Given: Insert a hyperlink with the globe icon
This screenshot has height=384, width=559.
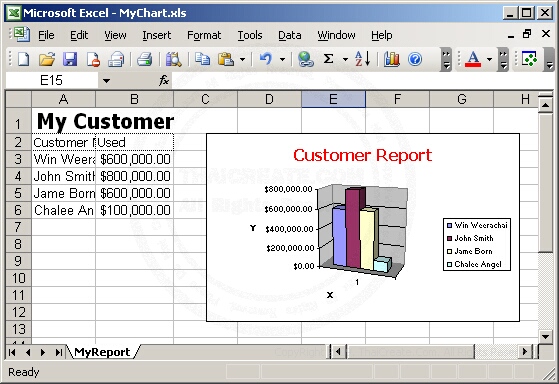Looking at the screenshot, I should point(306,59).
